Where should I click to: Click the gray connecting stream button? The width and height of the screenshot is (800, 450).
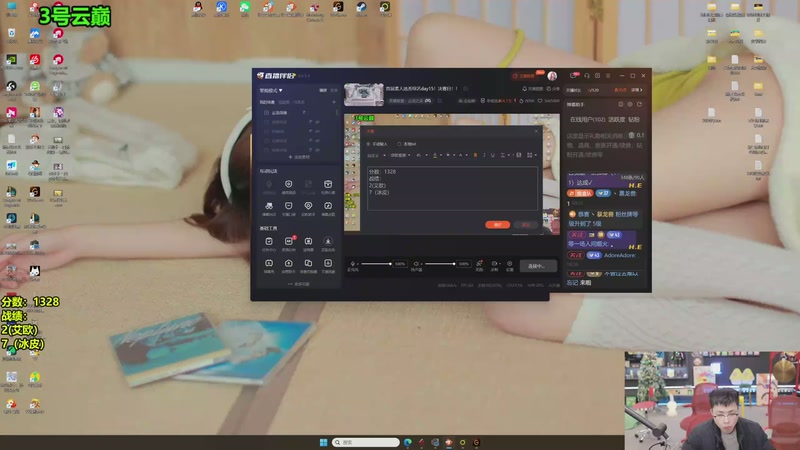coord(538,266)
